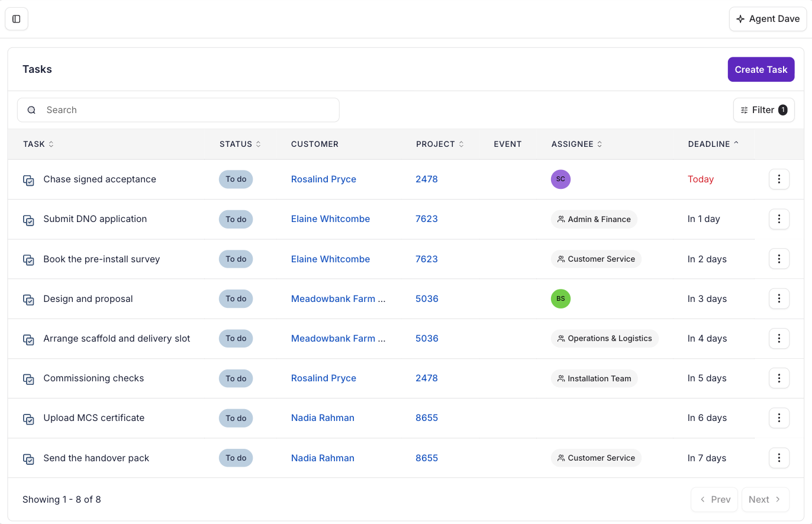Open the Filter options

tap(763, 110)
